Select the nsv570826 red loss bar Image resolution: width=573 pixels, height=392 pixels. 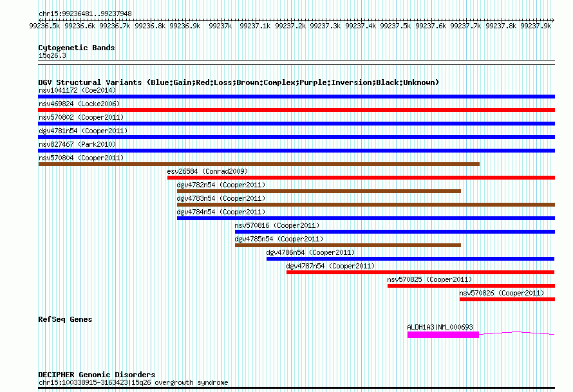tap(507, 299)
